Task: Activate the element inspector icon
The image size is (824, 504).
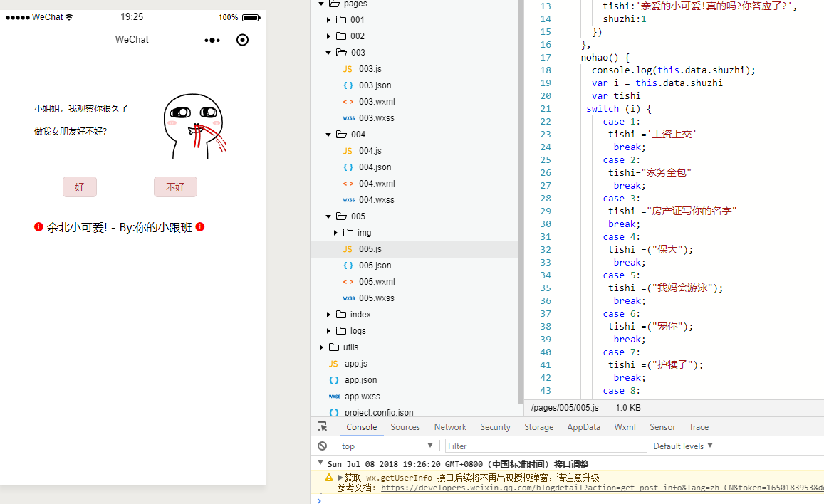Action: pos(323,427)
